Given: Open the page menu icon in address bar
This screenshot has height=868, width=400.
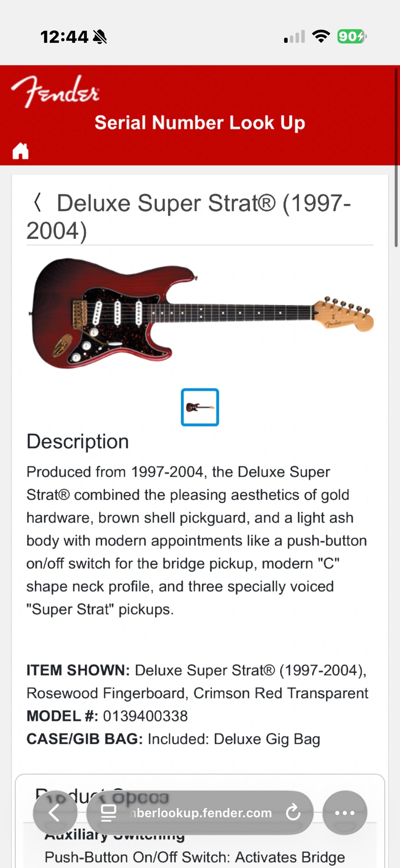Looking at the screenshot, I should click(109, 813).
